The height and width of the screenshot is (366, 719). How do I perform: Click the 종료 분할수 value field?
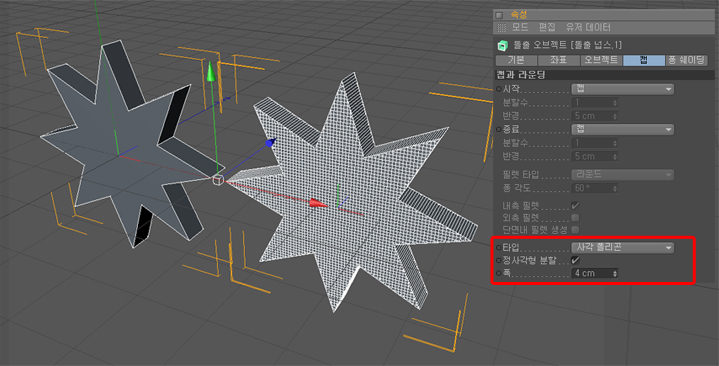[595, 143]
